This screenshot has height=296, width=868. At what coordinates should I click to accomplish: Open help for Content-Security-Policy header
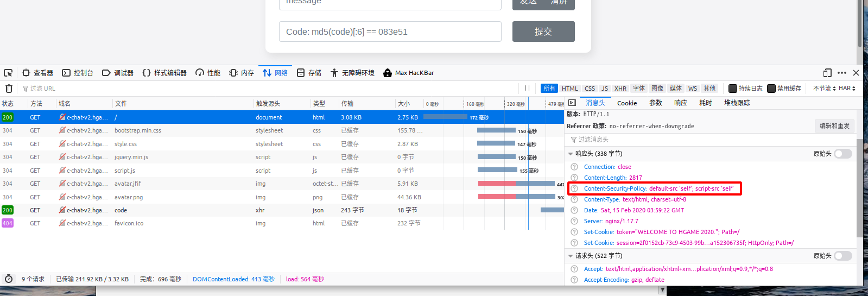click(574, 188)
